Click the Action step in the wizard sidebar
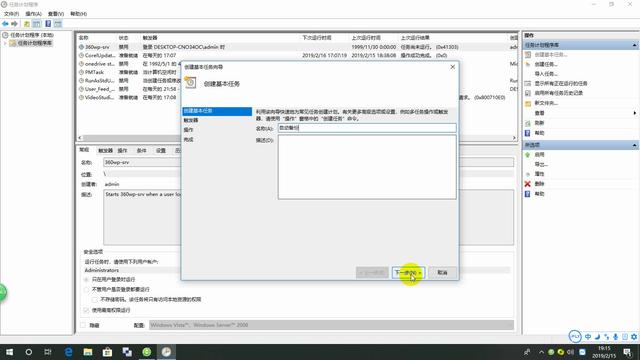Image resolution: width=640 pixels, height=360 pixels. coord(188,130)
